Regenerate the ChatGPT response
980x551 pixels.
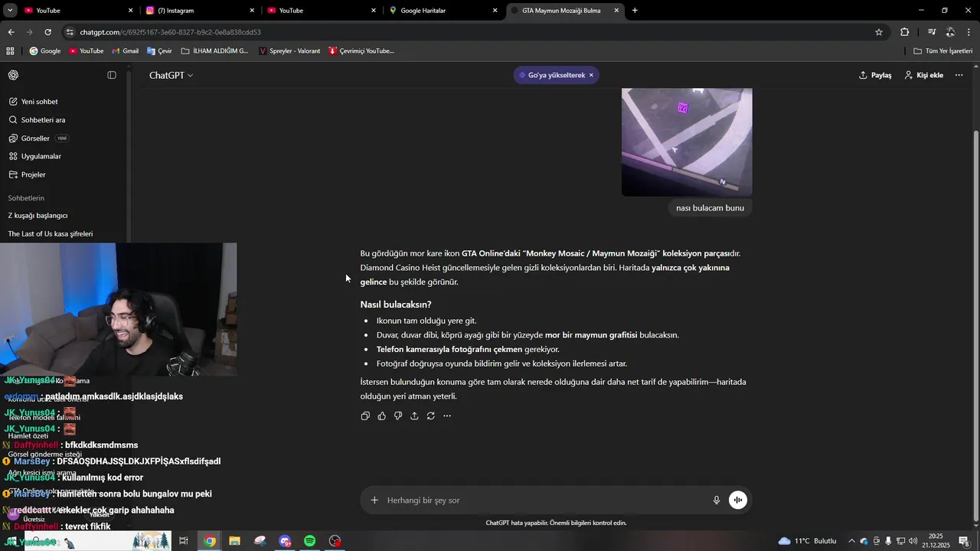[431, 416]
